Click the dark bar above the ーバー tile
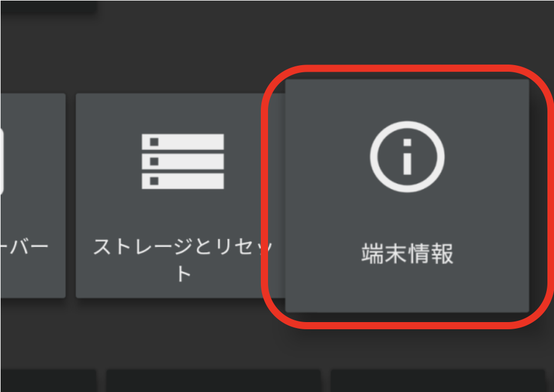This screenshot has width=554, height=392. (x=48, y=7)
